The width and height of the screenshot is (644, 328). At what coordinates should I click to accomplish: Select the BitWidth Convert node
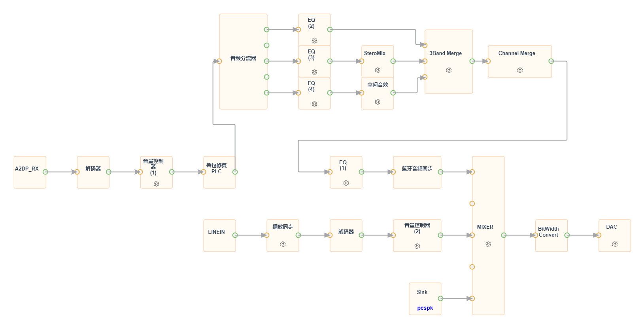(552, 235)
